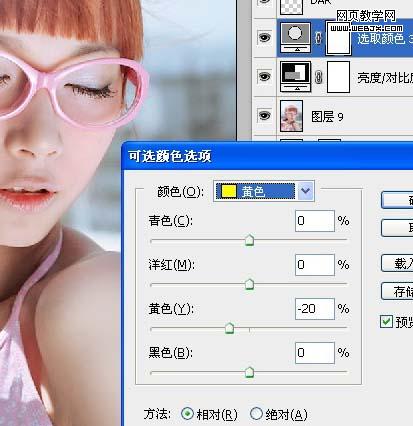The image size is (413, 426).
Task: Toggle link icon of 亮度/对比度 layer mask
Action: point(318,77)
